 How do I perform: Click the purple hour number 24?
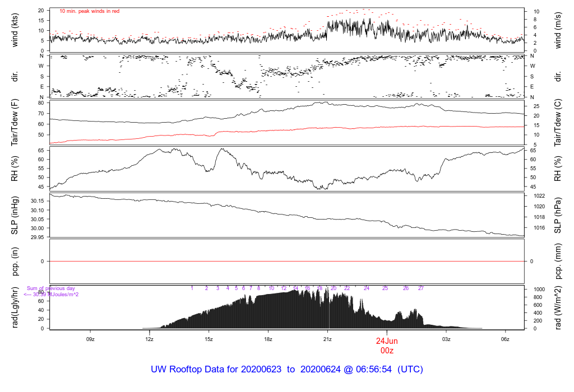coord(367,288)
